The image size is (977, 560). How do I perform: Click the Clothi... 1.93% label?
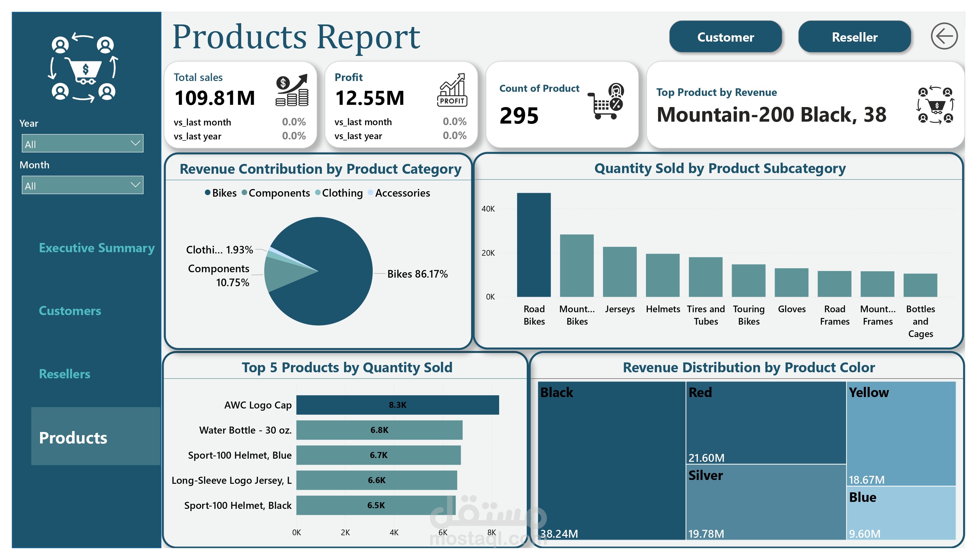click(219, 250)
